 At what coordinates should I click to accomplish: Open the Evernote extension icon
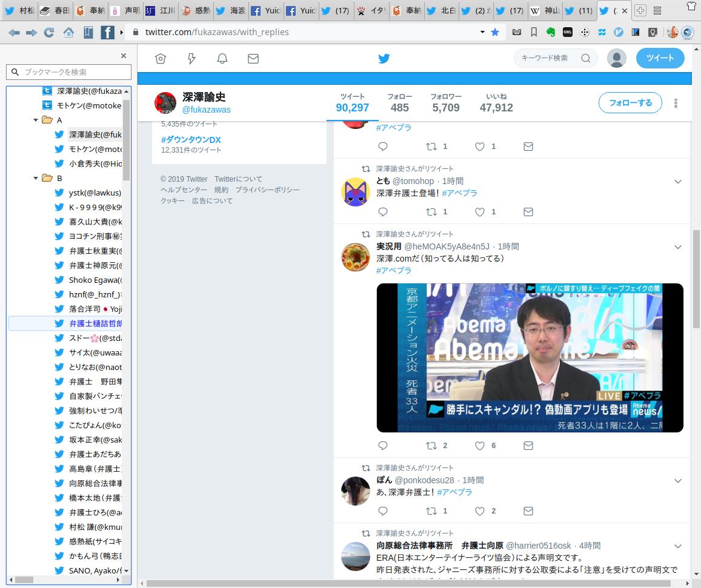[x=551, y=32]
